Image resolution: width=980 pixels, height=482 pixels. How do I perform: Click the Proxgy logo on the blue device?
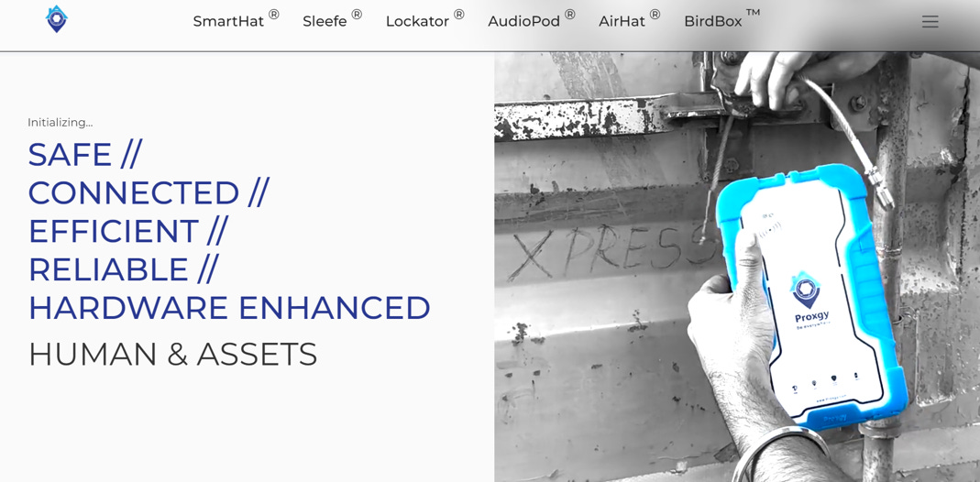810,301
